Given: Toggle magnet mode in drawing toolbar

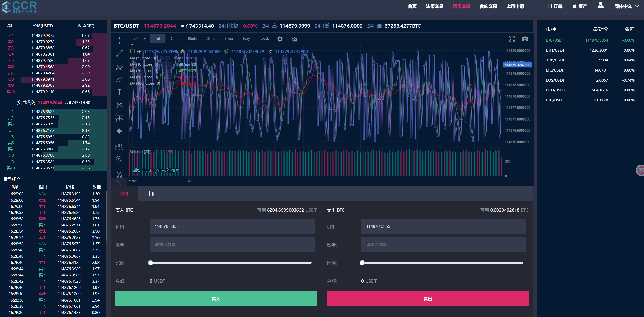Looking at the screenshot, I should click(x=119, y=175).
